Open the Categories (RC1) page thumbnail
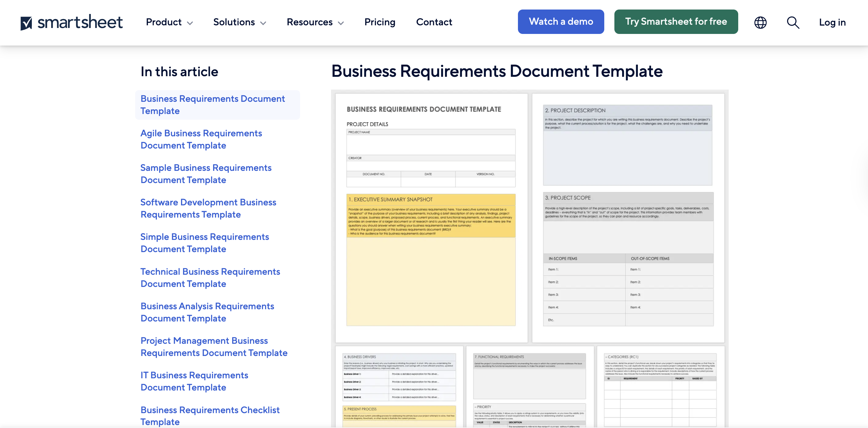This screenshot has width=868, height=428. (x=661, y=387)
